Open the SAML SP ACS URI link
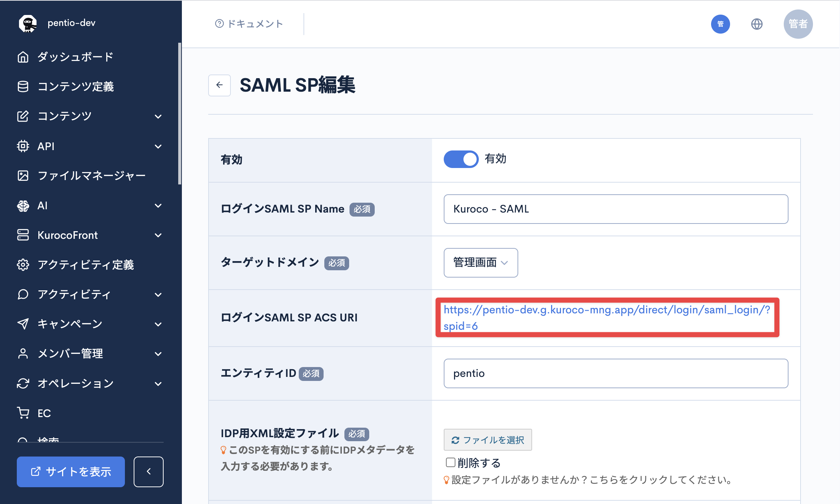 [607, 318]
